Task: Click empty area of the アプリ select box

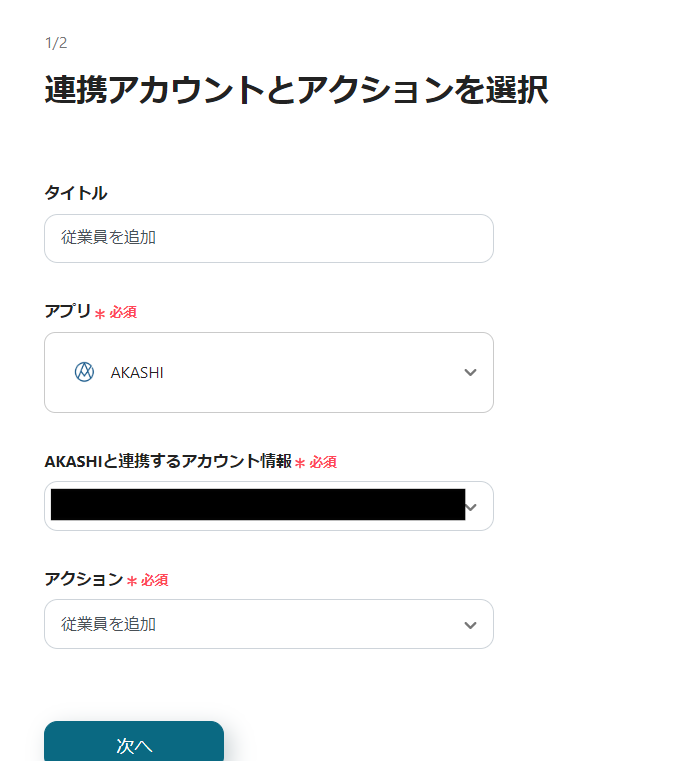Action: click(311, 373)
